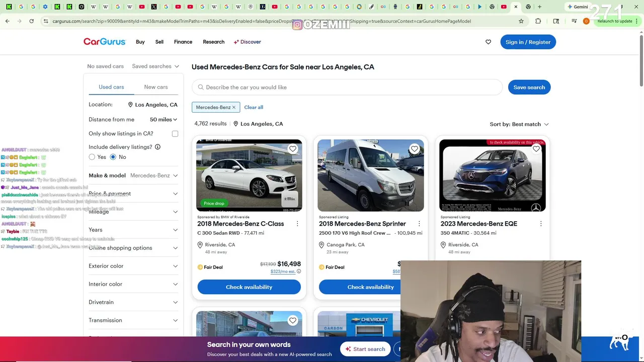Image resolution: width=644 pixels, height=362 pixels.
Task: Switch to the Used cars tab
Action: click(111, 87)
